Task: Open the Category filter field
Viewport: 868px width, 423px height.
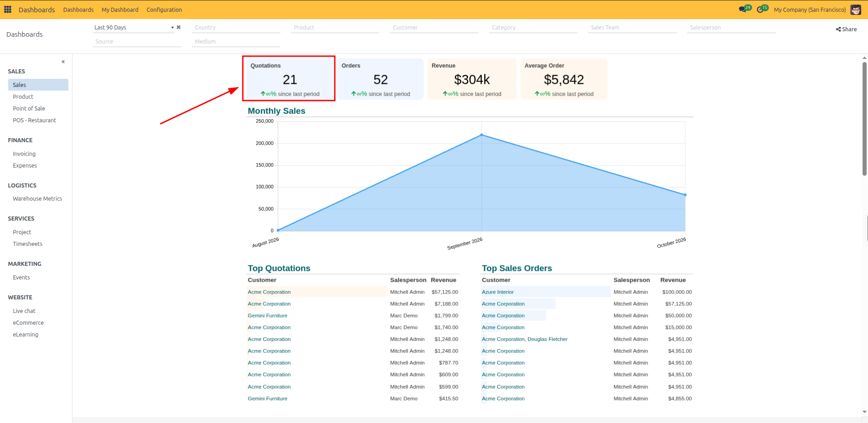Action: pyautogui.click(x=533, y=28)
